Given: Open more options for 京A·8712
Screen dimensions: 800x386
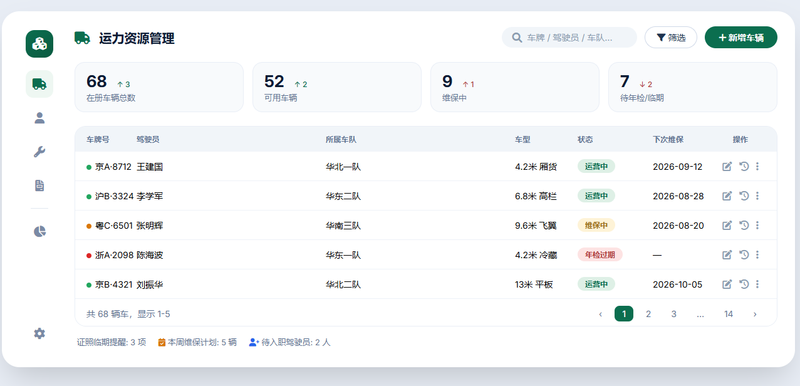Looking at the screenshot, I should click(757, 166).
